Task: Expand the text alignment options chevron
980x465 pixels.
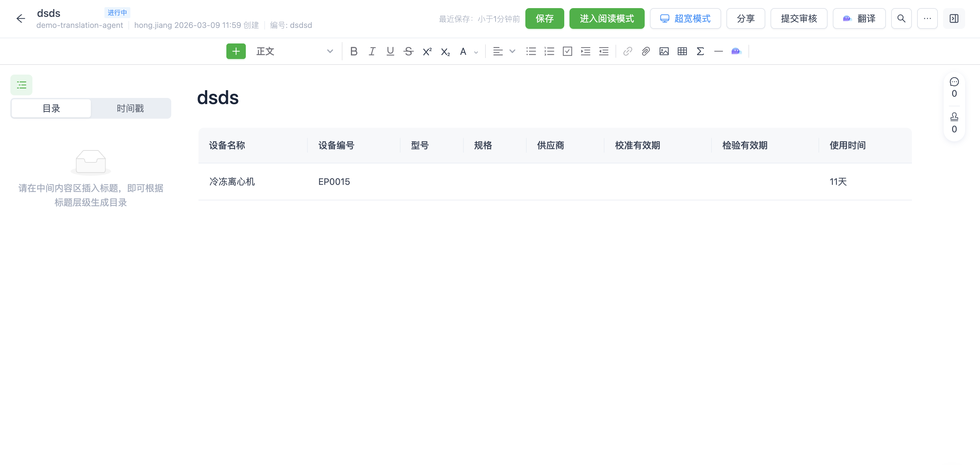Action: (512, 51)
